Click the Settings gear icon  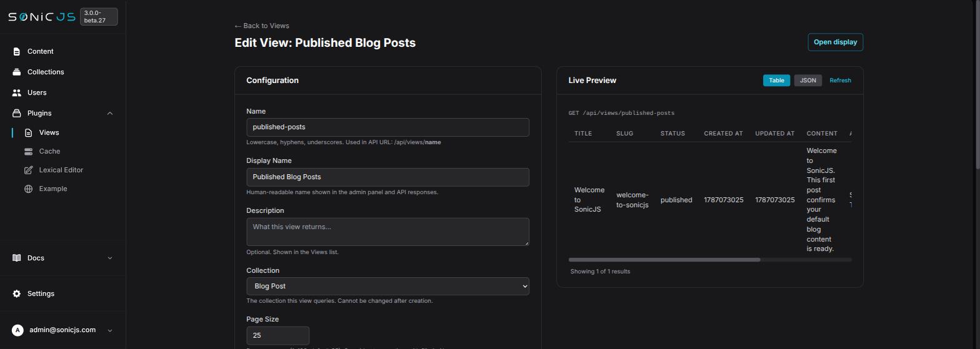coord(17,293)
